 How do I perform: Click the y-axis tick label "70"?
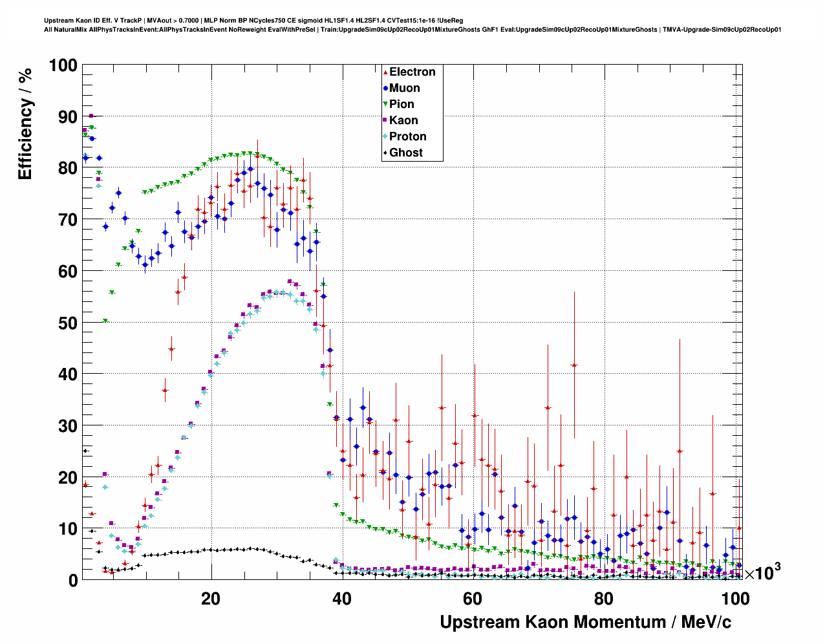coord(68,220)
